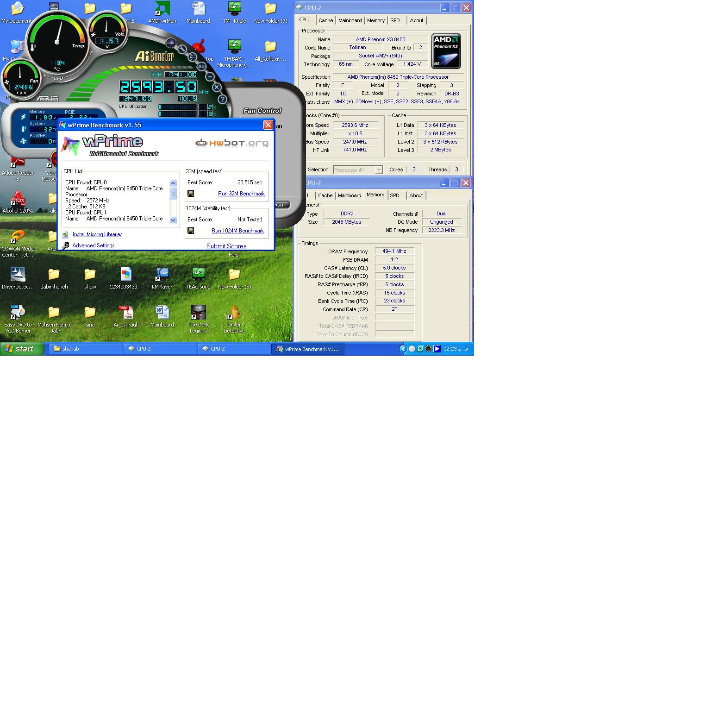Click the question mark help icon in AI Booster
712x728 pixels.
(x=222, y=99)
